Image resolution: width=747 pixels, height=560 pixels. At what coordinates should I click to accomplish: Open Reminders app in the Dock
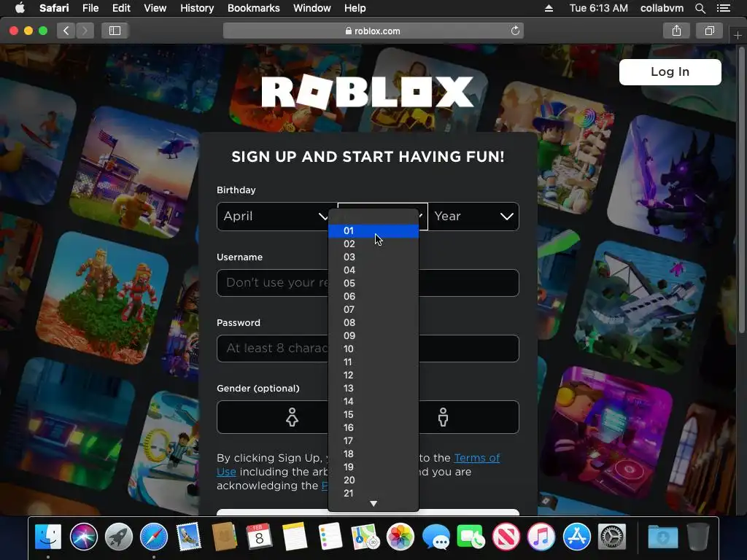click(330, 537)
